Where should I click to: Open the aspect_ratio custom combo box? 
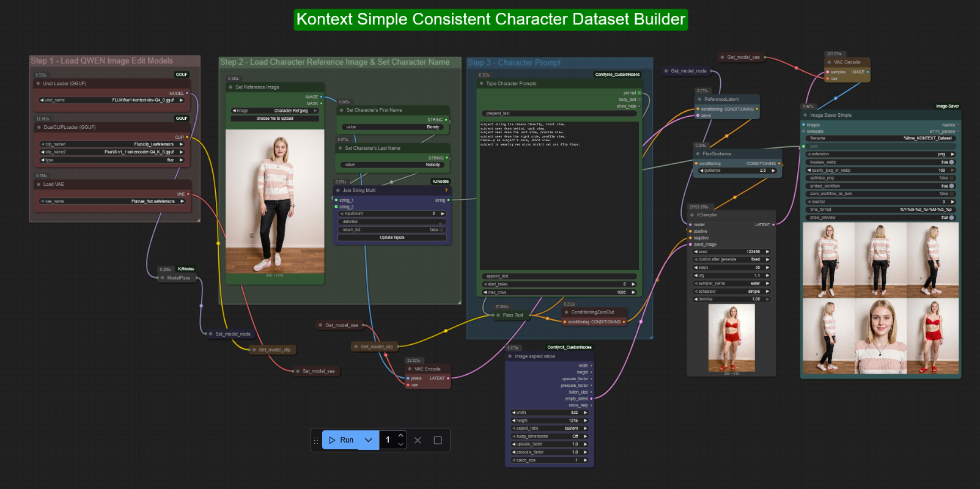[549, 428]
